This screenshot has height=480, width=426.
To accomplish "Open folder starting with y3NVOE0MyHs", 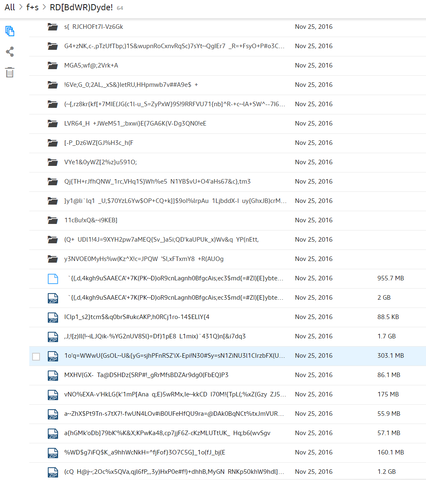I will [x=144, y=259].
